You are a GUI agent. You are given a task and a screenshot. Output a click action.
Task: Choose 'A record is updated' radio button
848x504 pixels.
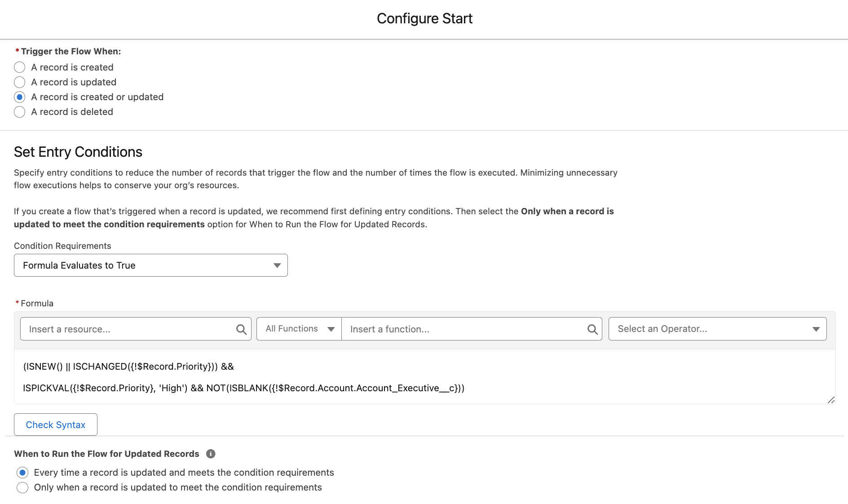click(20, 82)
